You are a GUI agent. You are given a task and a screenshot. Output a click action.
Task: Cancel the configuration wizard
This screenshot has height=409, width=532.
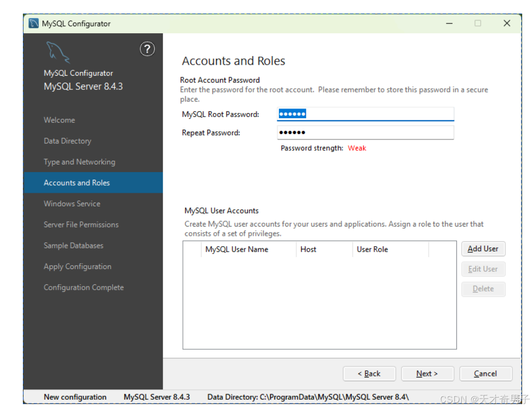pos(486,374)
